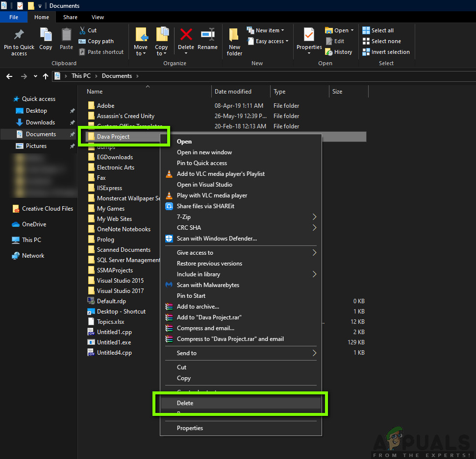Open the New item dropdown
This screenshot has height=459, width=476.
(x=265, y=30)
